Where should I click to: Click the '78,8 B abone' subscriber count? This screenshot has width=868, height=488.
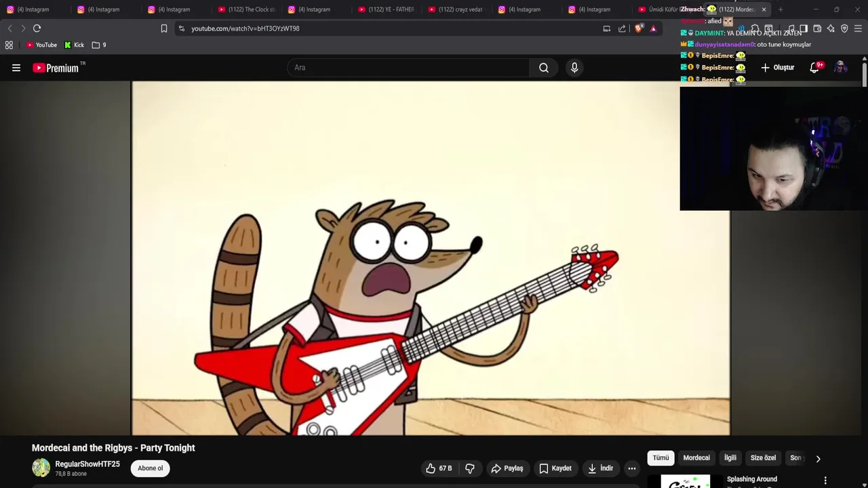pos(71,474)
